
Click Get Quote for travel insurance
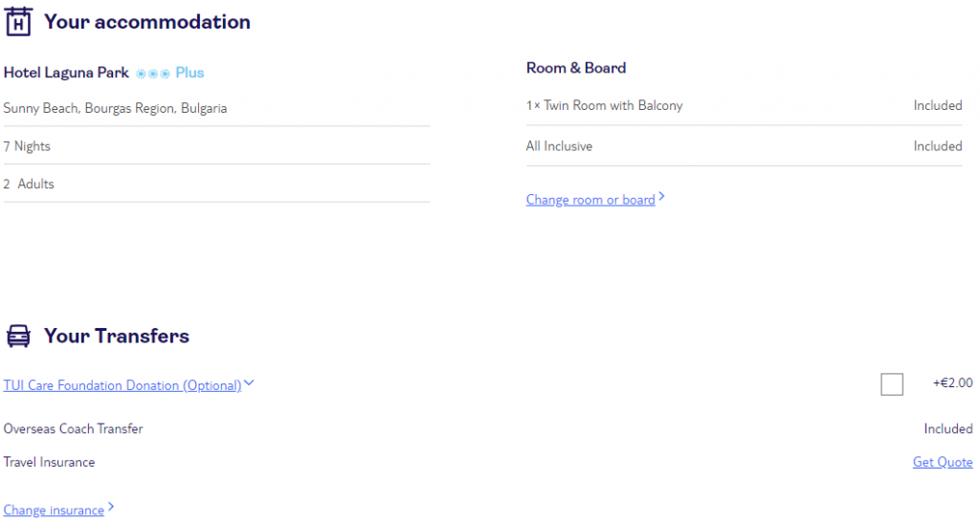(x=943, y=462)
